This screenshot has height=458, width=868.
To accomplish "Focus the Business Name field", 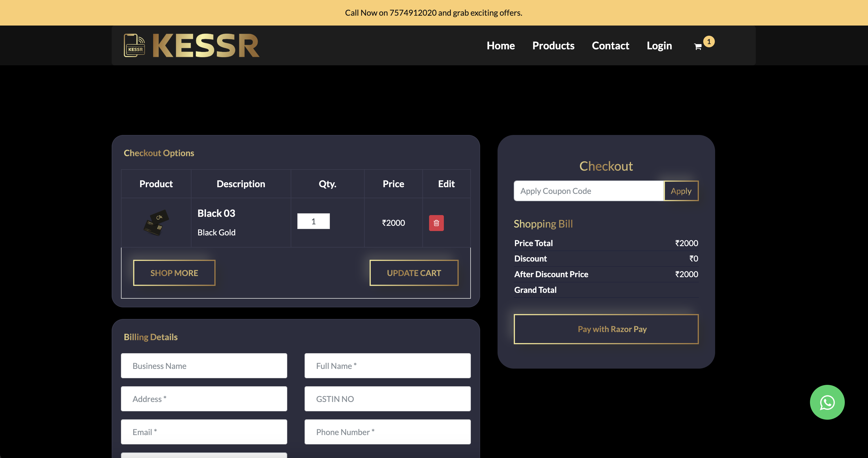I will 204,366.
